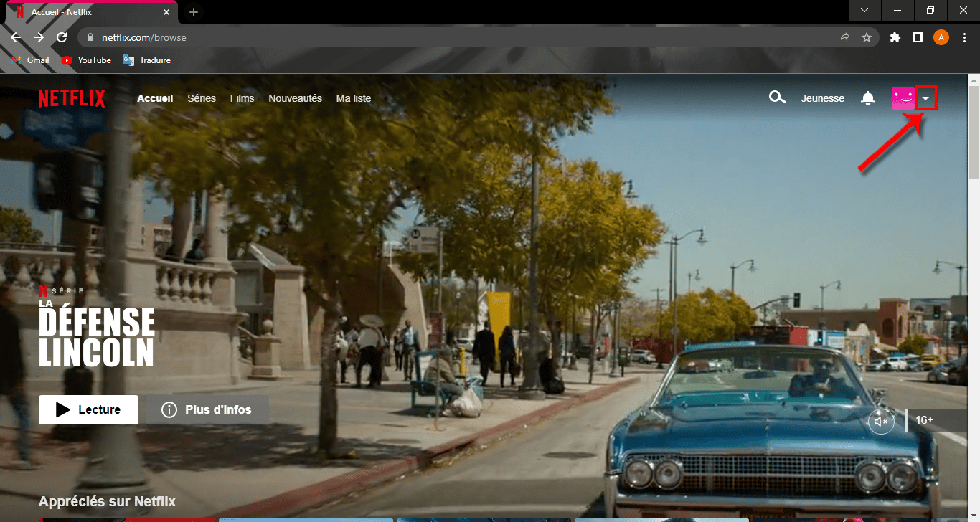Screen dimensions: 980x522
Task: Go to Accueil tab
Action: 155,98
